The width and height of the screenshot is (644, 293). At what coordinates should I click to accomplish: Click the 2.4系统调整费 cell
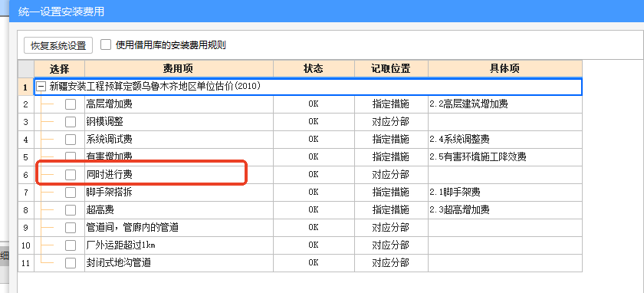pos(505,140)
